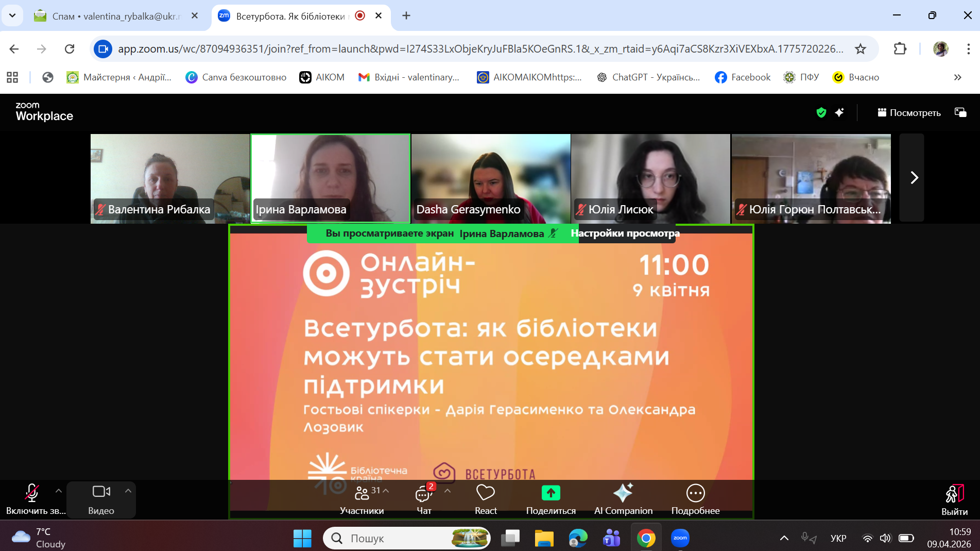Open the React emoji reactions button
The width and height of the screenshot is (980, 551).
(485, 494)
